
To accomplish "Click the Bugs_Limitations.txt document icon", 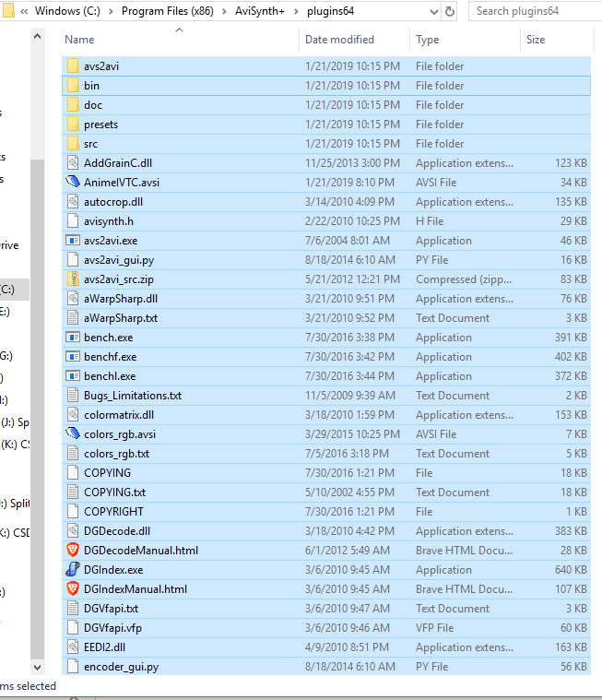I will (73, 396).
